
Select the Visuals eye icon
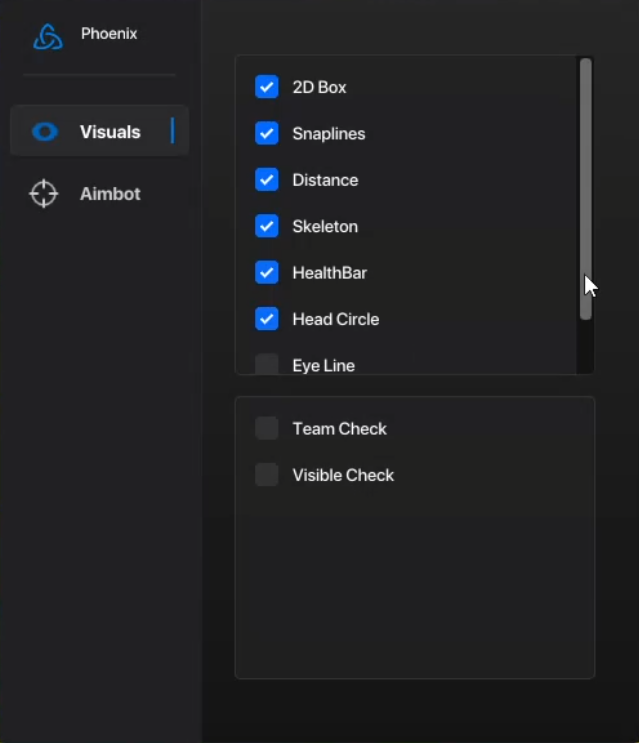pyautogui.click(x=45, y=132)
